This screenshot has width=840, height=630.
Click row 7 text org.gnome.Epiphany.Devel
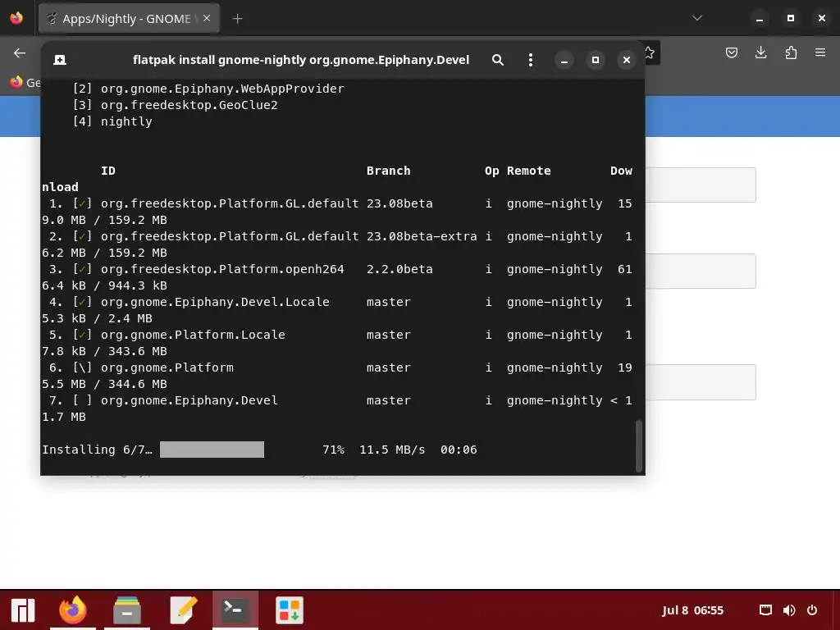[x=189, y=400]
